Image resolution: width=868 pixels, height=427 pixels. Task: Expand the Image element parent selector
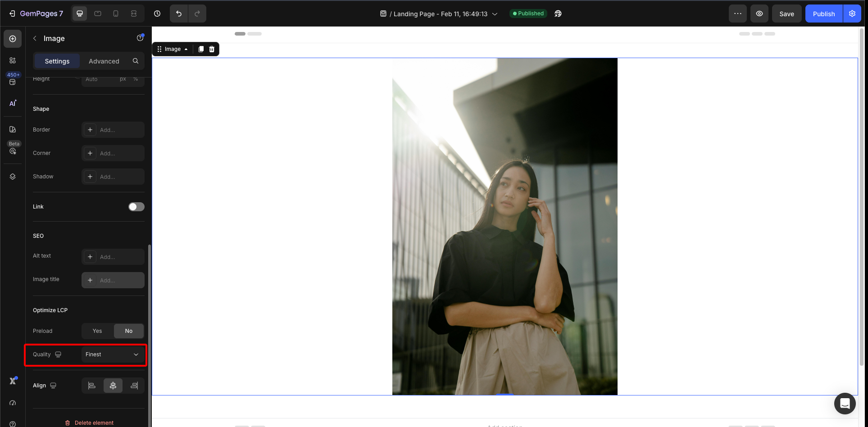(x=186, y=49)
